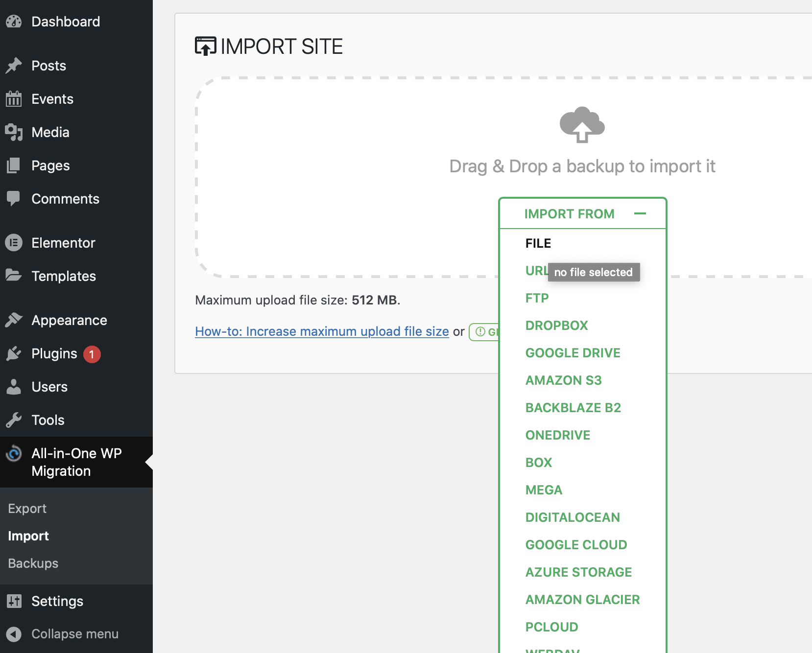Open the Export submenu page
The image size is (812, 653).
click(27, 509)
